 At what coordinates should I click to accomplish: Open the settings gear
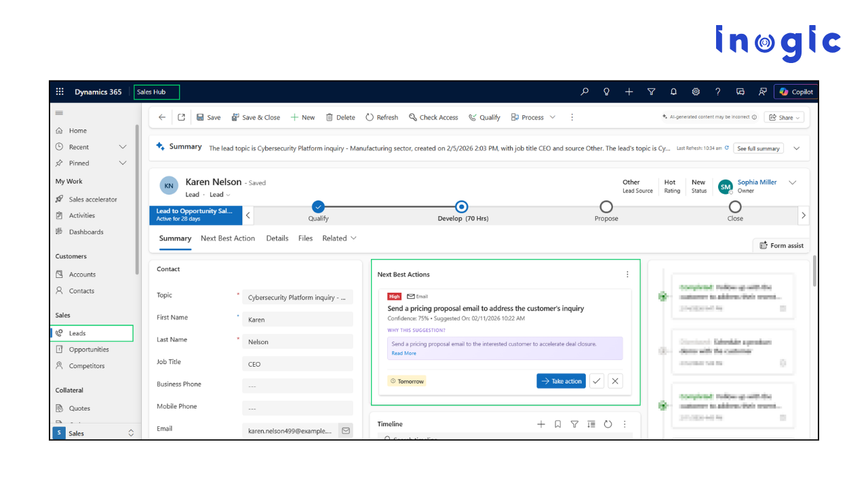click(696, 91)
